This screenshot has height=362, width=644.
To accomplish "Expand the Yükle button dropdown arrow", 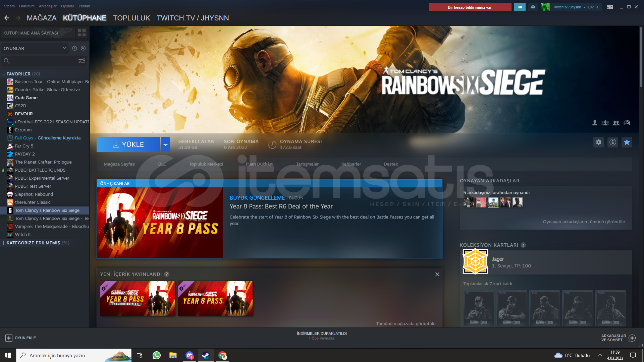I will (165, 144).
